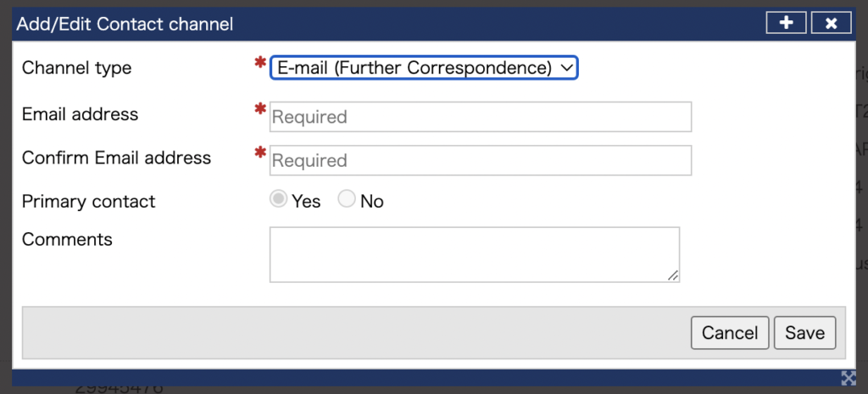This screenshot has height=394, width=868.
Task: Focus the Email address input field
Action: click(481, 117)
